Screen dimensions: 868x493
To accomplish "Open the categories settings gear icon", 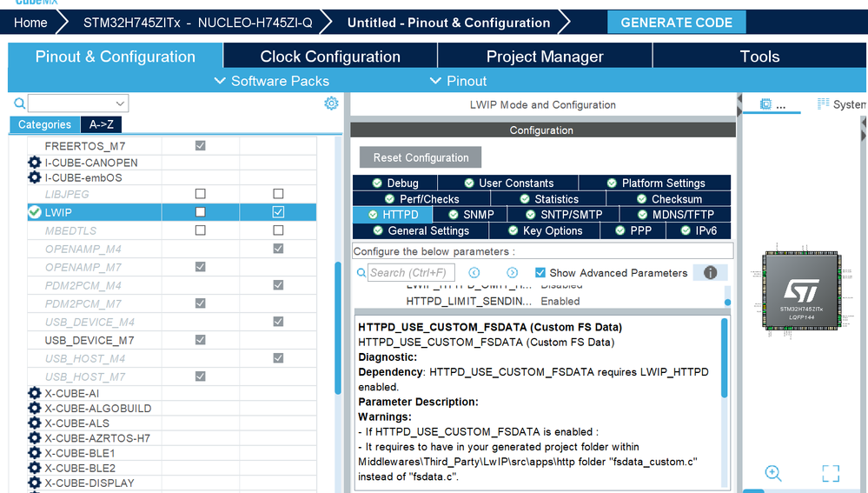I will [x=331, y=103].
